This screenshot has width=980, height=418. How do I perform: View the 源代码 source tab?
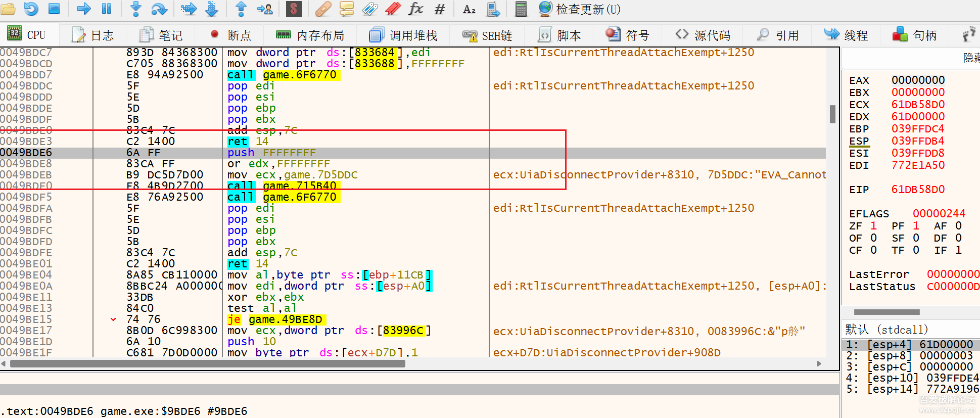tap(704, 35)
